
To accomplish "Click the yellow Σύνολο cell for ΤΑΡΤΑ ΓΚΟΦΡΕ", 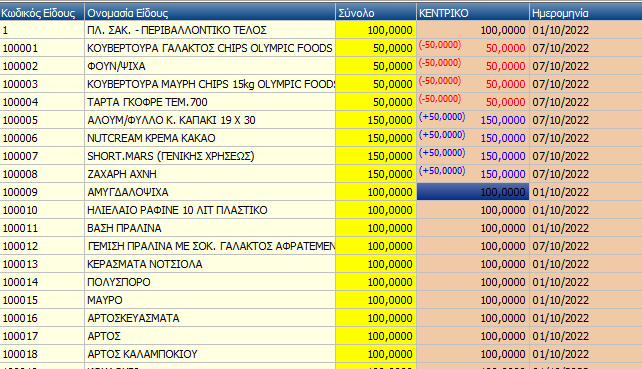I will pos(376,102).
